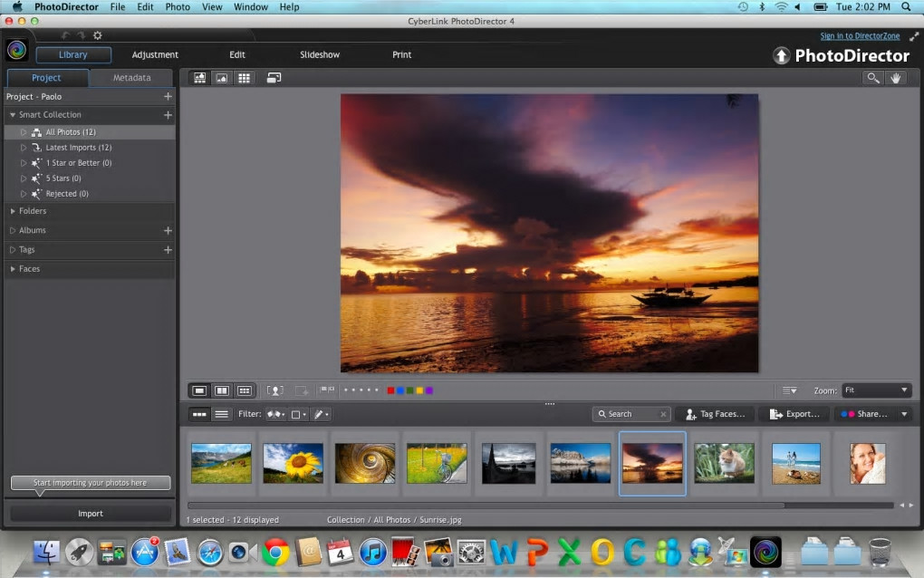Viewport: 924px width, 578px height.
Task: Click the Import button
Action: point(91,514)
